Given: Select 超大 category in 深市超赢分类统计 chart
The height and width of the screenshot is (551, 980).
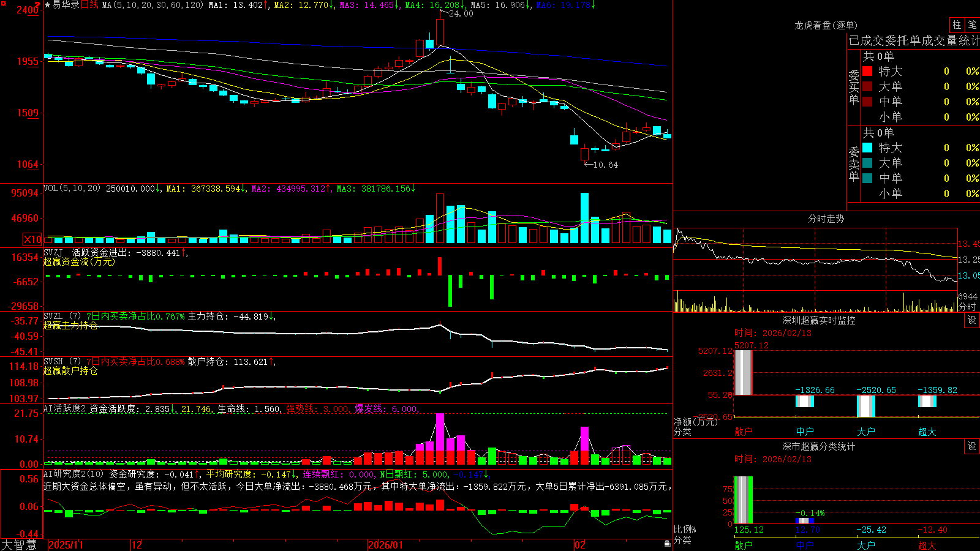Looking at the screenshot, I should click(x=927, y=545).
